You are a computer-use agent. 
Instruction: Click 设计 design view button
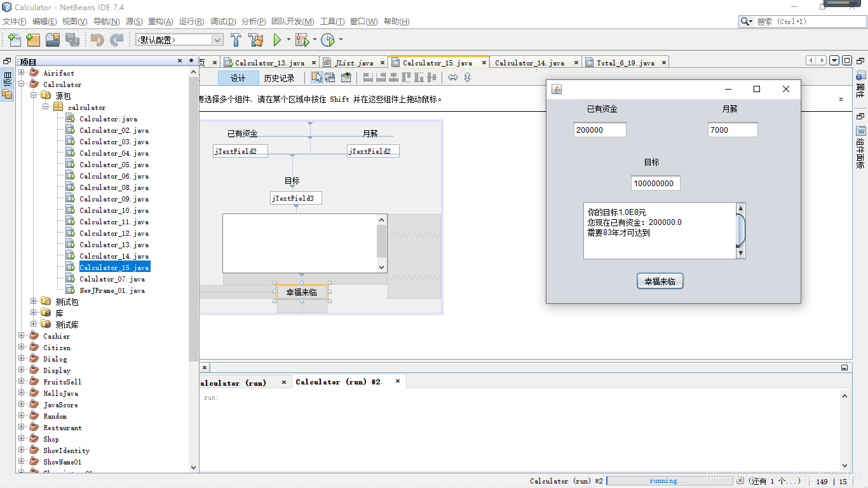pyautogui.click(x=238, y=78)
